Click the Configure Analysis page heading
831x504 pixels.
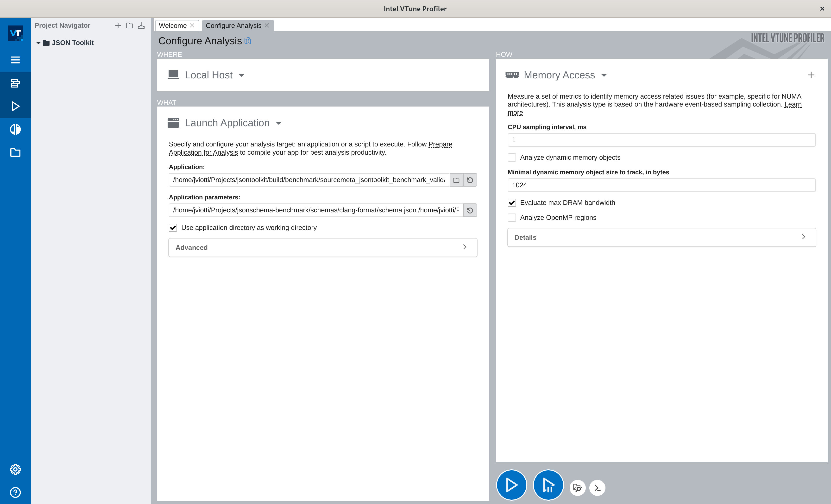[200, 41]
